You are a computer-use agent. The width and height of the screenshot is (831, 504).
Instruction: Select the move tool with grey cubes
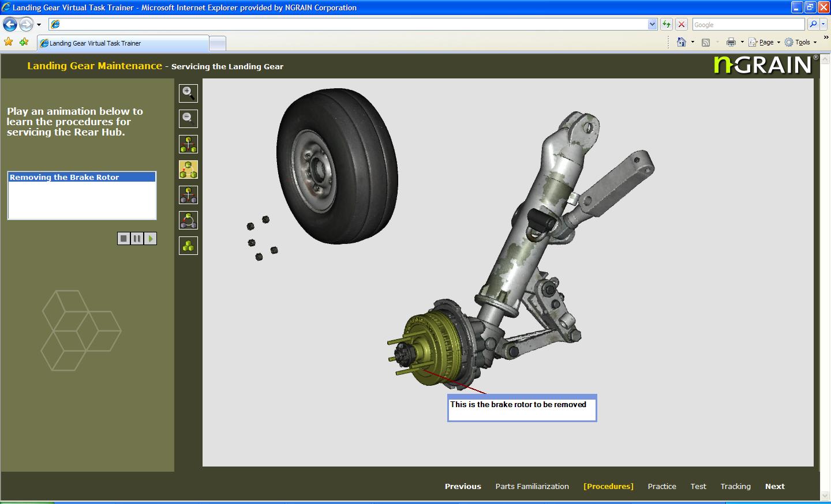[x=188, y=195]
